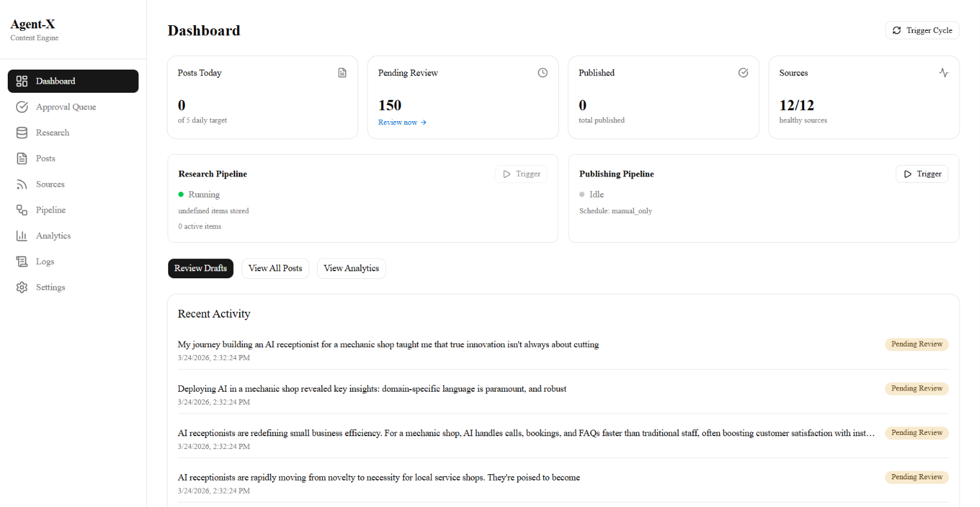Click the activity pulse icon on Sources card
Image resolution: width=980 pixels, height=507 pixels.
pos(943,73)
